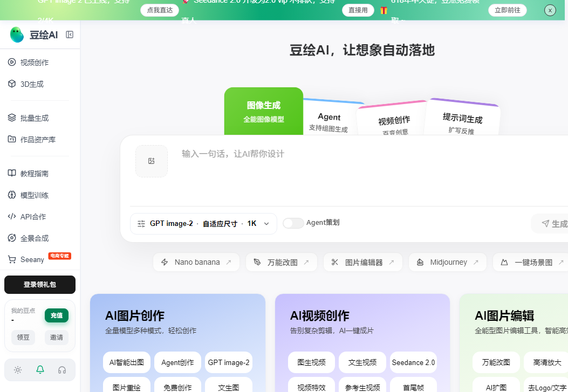Click the scissors icon on 图片编辑器
Screen dimensions: 568x392
335,262
